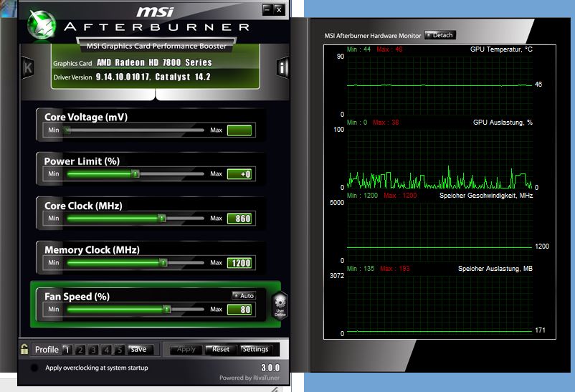The width and height of the screenshot is (575, 392).
Task: Select profile slot 1
Action: (x=67, y=350)
